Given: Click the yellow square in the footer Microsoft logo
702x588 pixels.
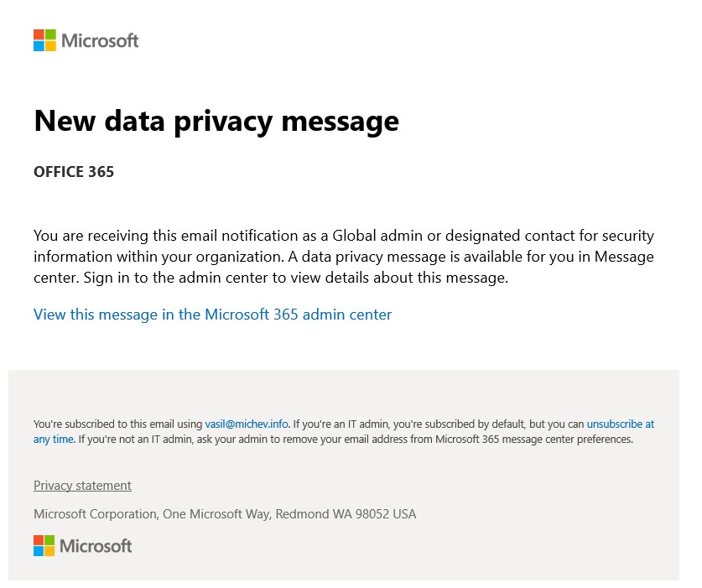Looking at the screenshot, I should click(x=49, y=551).
